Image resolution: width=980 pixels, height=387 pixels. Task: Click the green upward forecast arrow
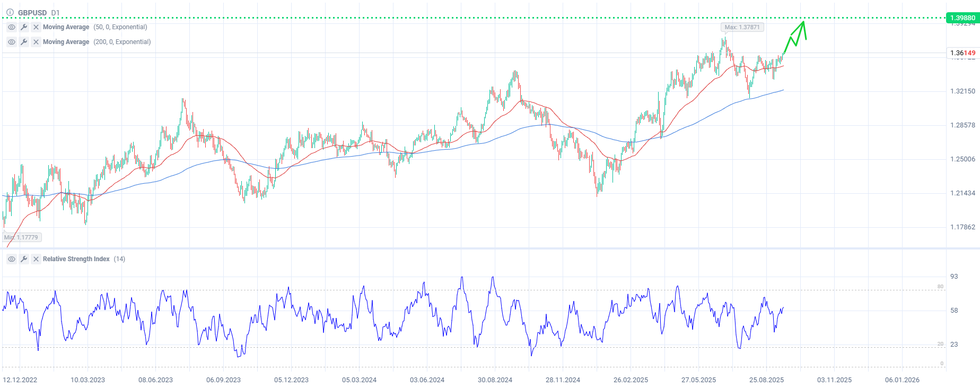797,35
